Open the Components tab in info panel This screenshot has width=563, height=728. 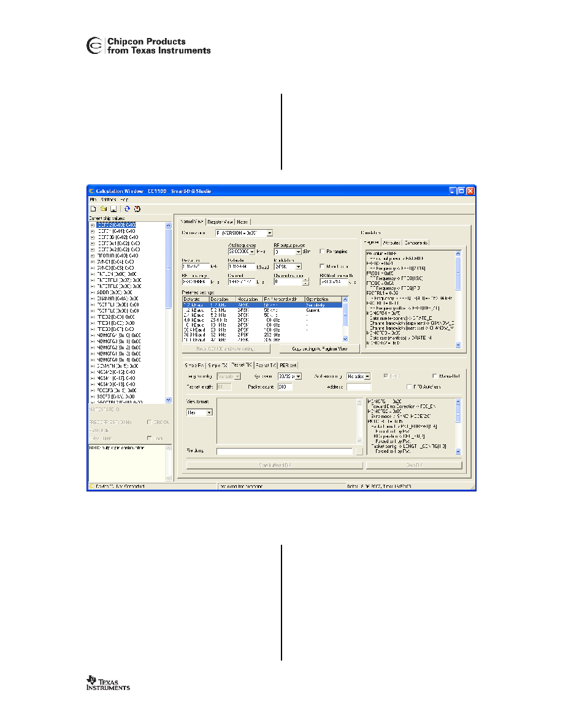tap(416, 243)
